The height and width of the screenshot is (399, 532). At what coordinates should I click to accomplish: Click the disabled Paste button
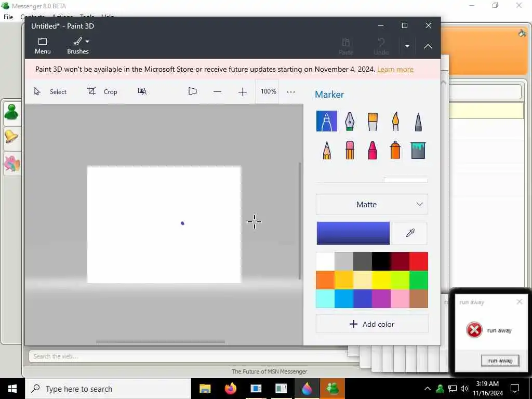pos(345,46)
